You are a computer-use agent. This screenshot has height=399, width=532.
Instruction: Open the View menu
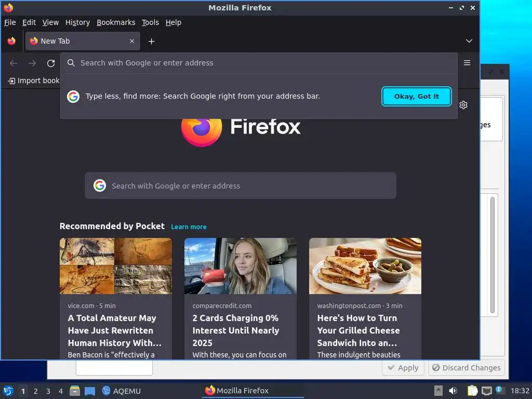pos(50,22)
